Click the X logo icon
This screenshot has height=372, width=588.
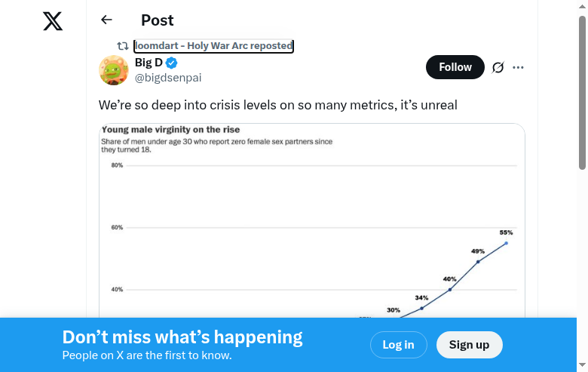click(53, 21)
